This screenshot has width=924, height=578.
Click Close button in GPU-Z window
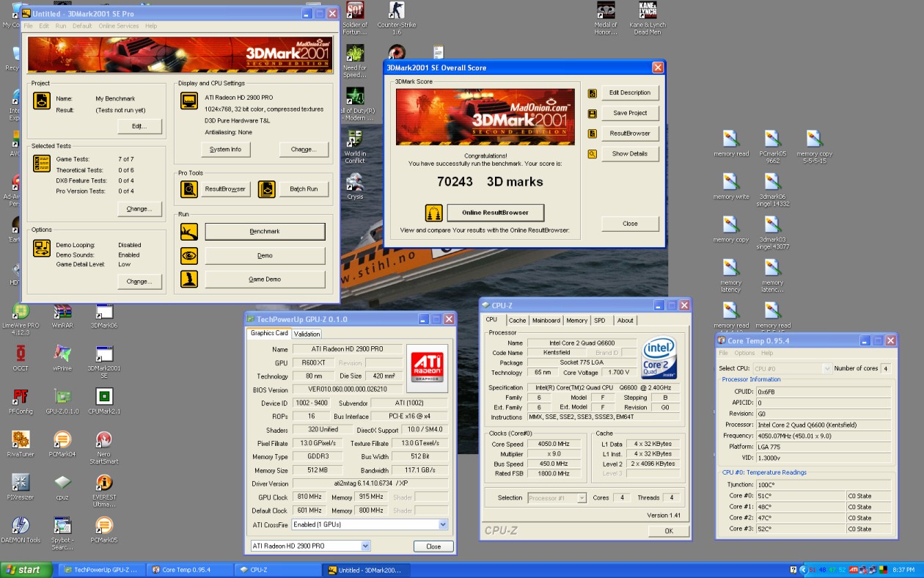[433, 546]
